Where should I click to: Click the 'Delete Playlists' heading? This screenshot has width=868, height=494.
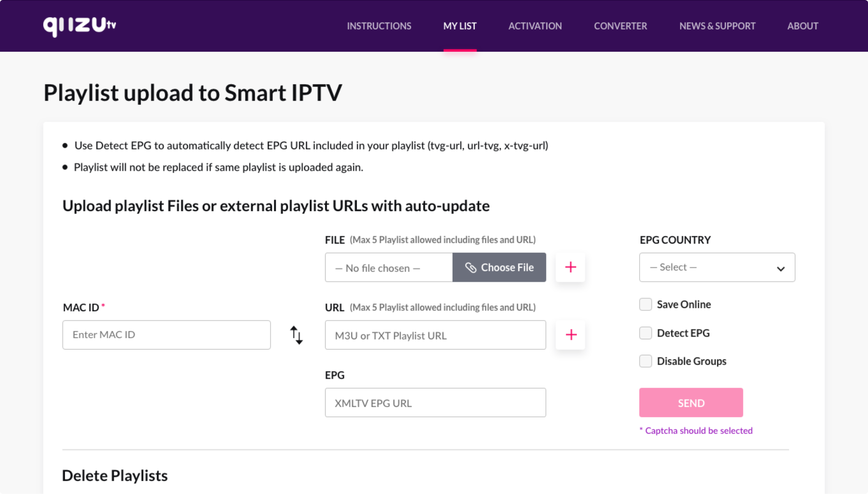coord(115,475)
